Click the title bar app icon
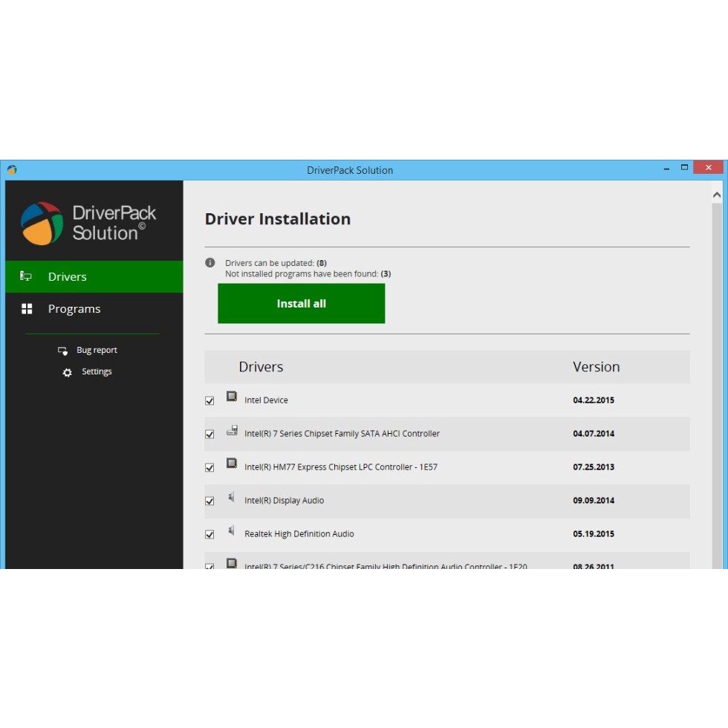This screenshot has height=728, width=728. click(12, 170)
